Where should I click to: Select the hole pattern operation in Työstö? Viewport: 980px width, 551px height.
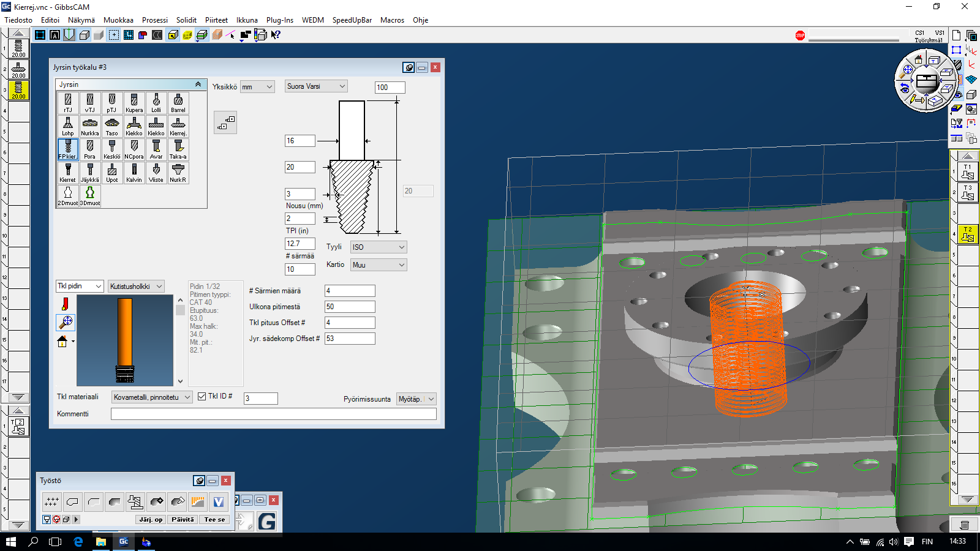click(x=52, y=502)
